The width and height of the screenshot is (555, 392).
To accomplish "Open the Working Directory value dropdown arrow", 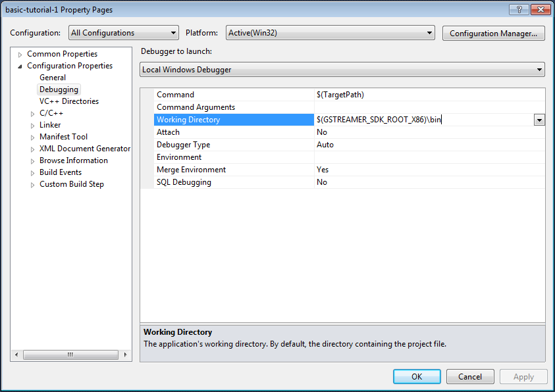I will click(539, 120).
